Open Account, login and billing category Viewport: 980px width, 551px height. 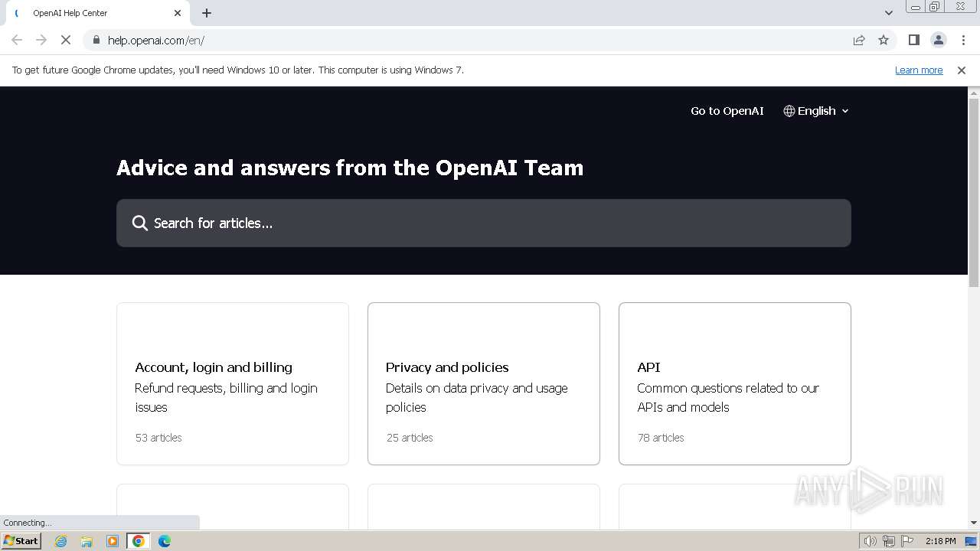coord(233,383)
